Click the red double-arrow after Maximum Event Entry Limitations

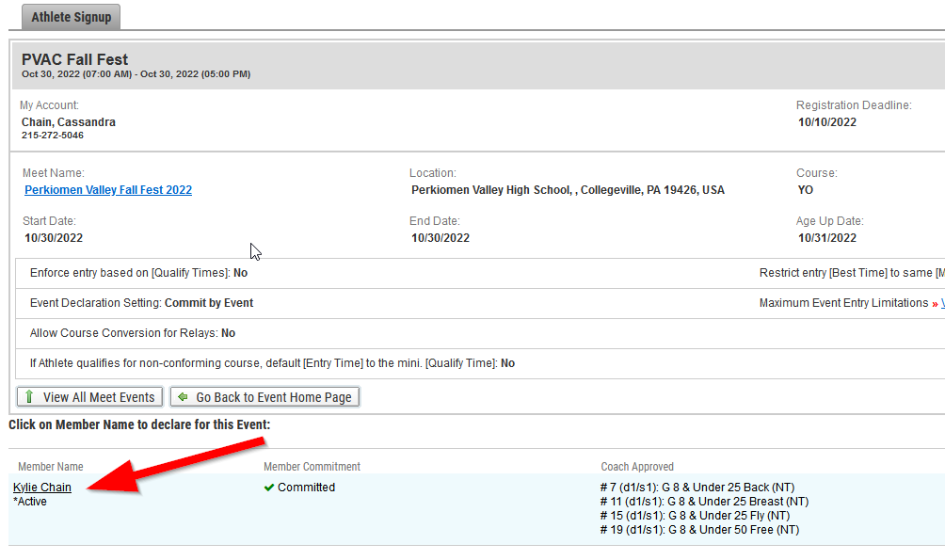coord(935,303)
